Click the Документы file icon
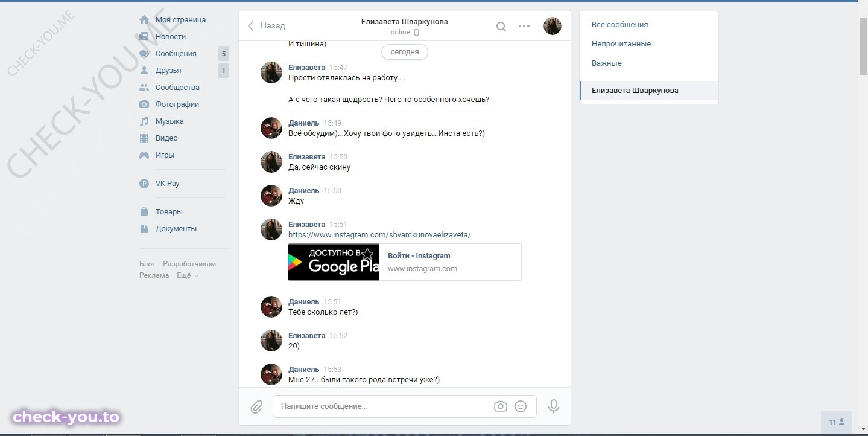Screen dimensions: 868x436 [144, 229]
